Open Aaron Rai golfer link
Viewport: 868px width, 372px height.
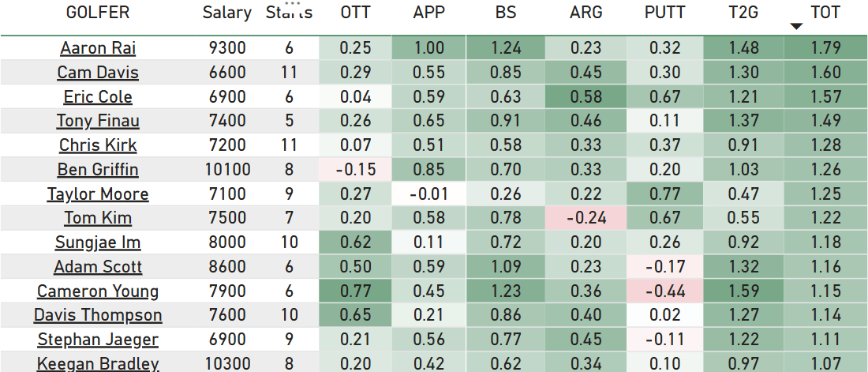(98, 48)
